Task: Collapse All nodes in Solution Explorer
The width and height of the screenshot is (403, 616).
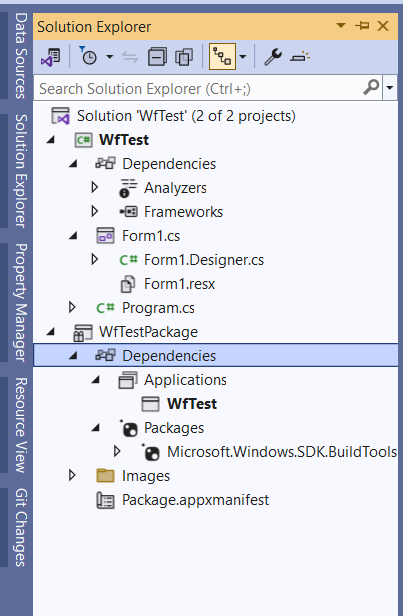Action: click(157, 57)
